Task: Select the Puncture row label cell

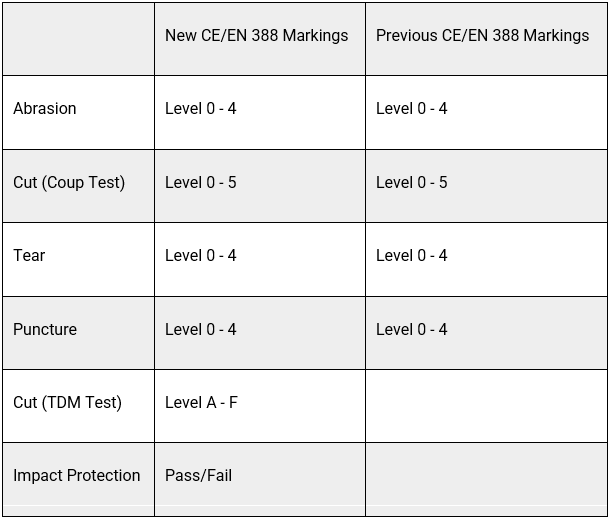Action: (45, 330)
